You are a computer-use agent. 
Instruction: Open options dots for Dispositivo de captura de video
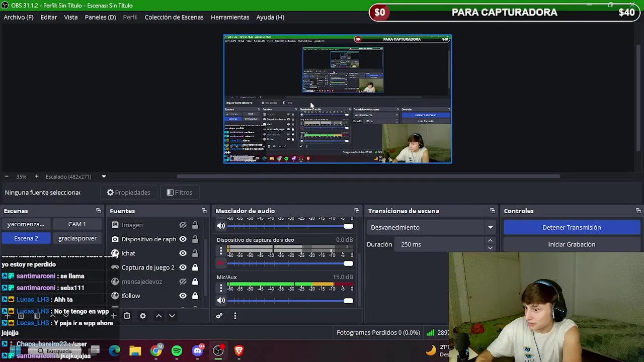point(221,251)
